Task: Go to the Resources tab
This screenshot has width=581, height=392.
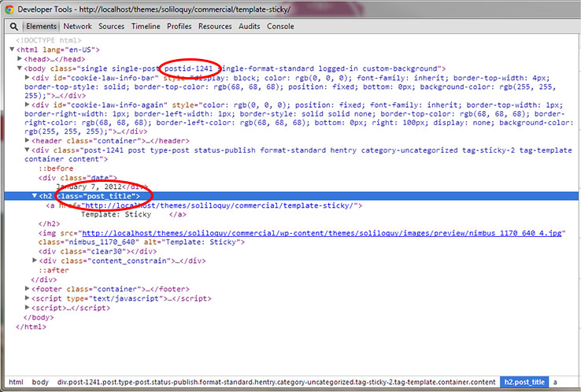Action: [x=215, y=26]
